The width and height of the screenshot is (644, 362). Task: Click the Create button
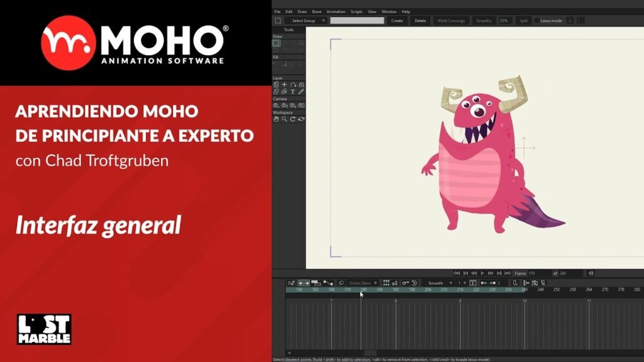point(397,21)
